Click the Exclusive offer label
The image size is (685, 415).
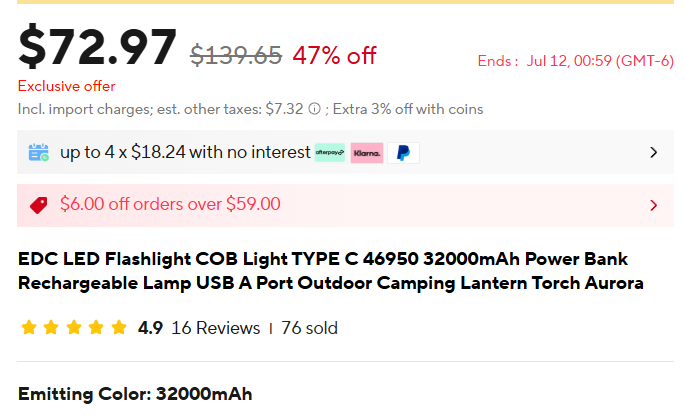pos(66,86)
